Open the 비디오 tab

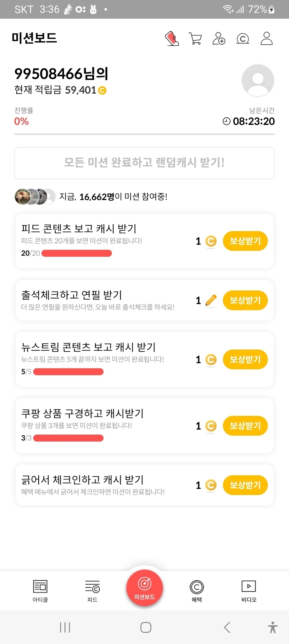249,591
